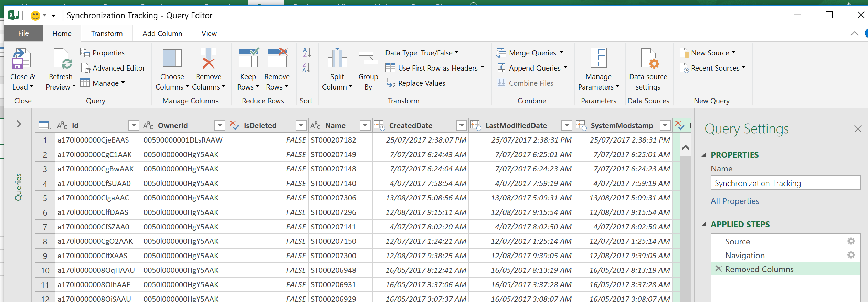Switch to the Home tab
This screenshot has width=868, height=302.
pyautogui.click(x=62, y=33)
